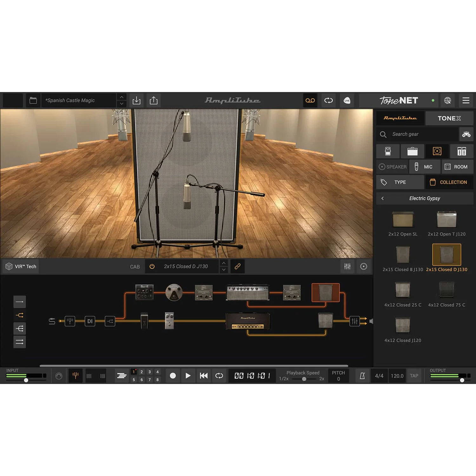Viewport: 476px width, 476px height.
Task: Select the DI block in signal chain
Action: coord(90,321)
